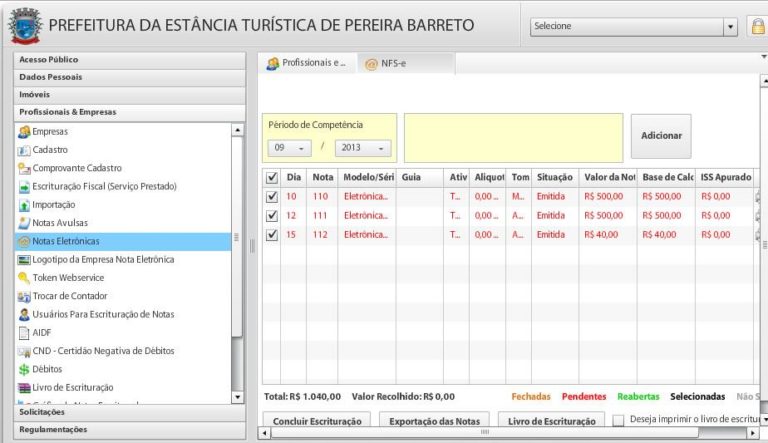Click the padlock icon at top right
The height and width of the screenshot is (443, 768).
(x=758, y=26)
